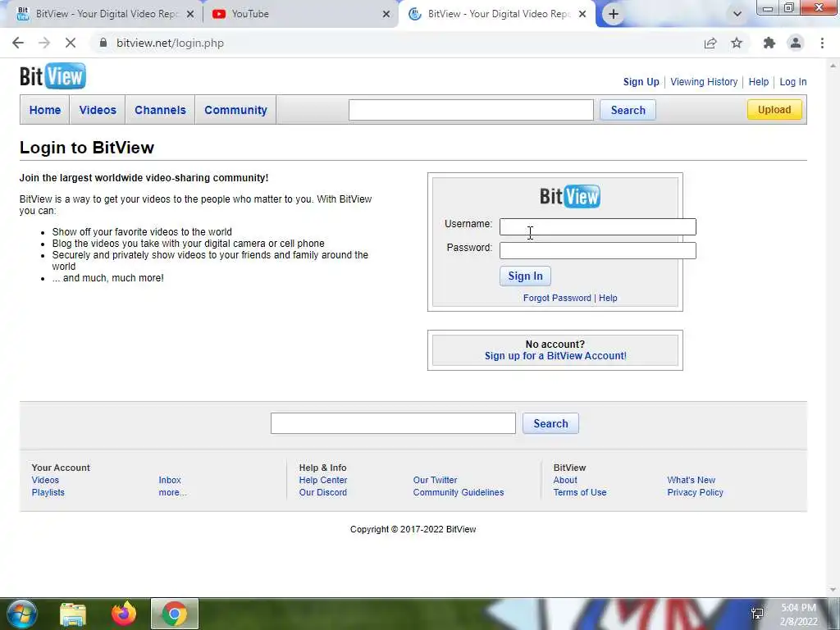Image resolution: width=840 pixels, height=630 pixels.
Task: Click the Help link in the header
Action: coord(759,82)
